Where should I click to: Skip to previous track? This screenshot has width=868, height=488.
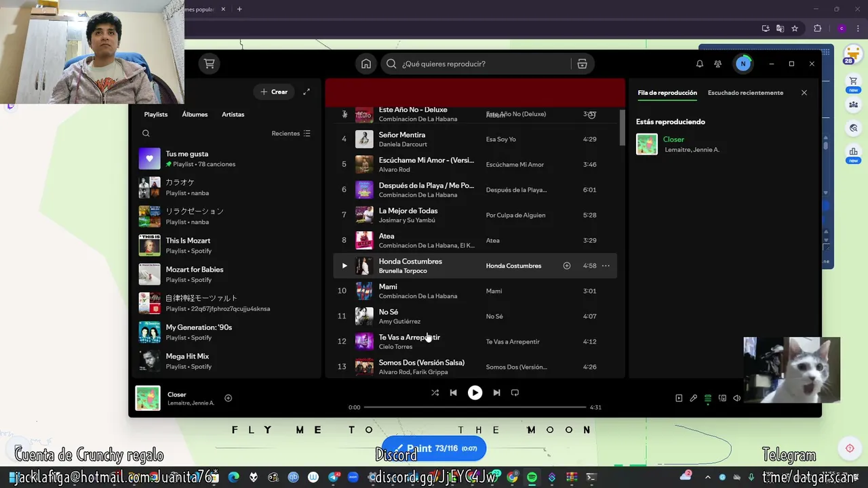453,392
